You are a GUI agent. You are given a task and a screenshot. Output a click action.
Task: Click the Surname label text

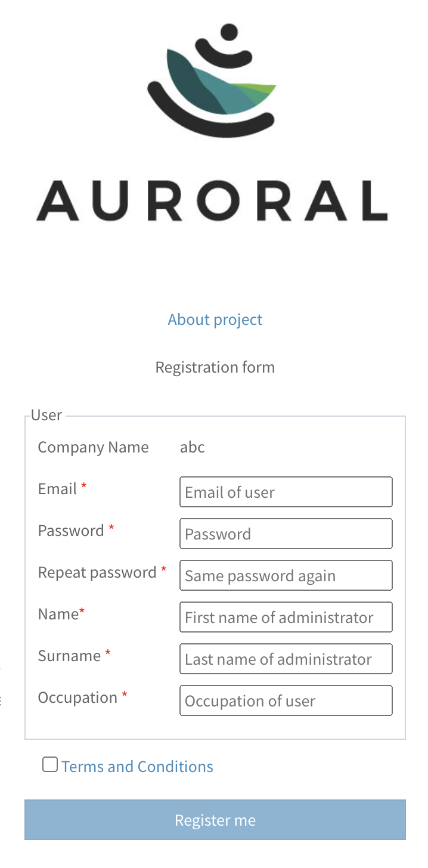tap(69, 656)
